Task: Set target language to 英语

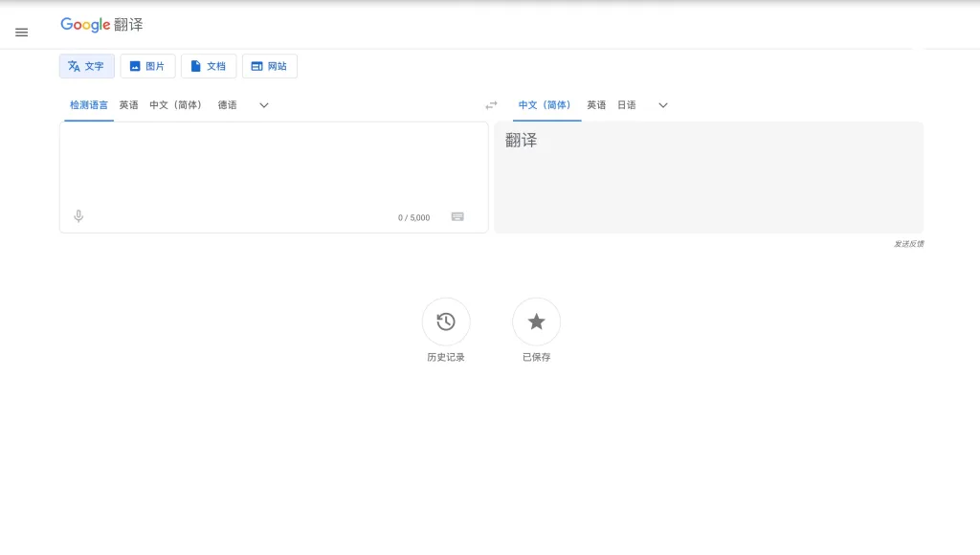Action: pyautogui.click(x=596, y=105)
